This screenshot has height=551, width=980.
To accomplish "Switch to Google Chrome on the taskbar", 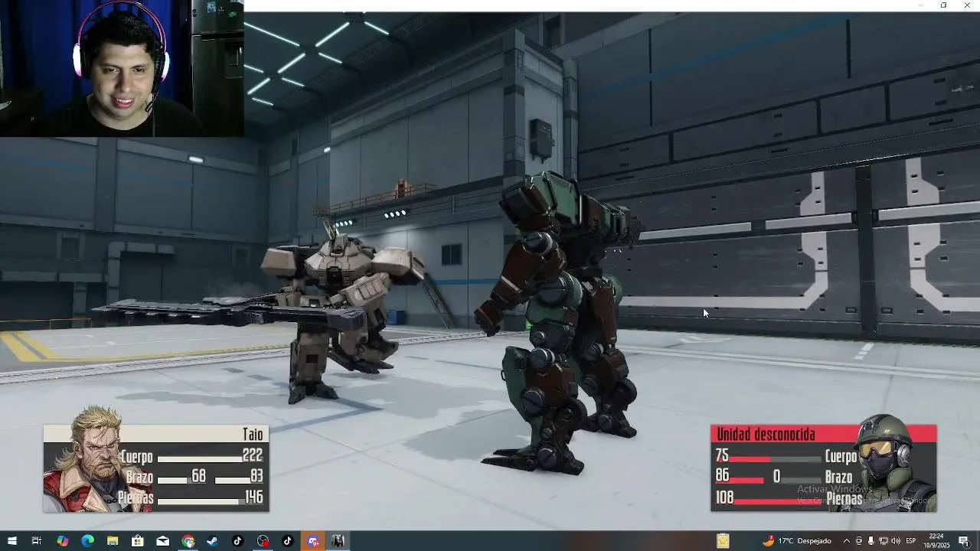I will pos(188,541).
